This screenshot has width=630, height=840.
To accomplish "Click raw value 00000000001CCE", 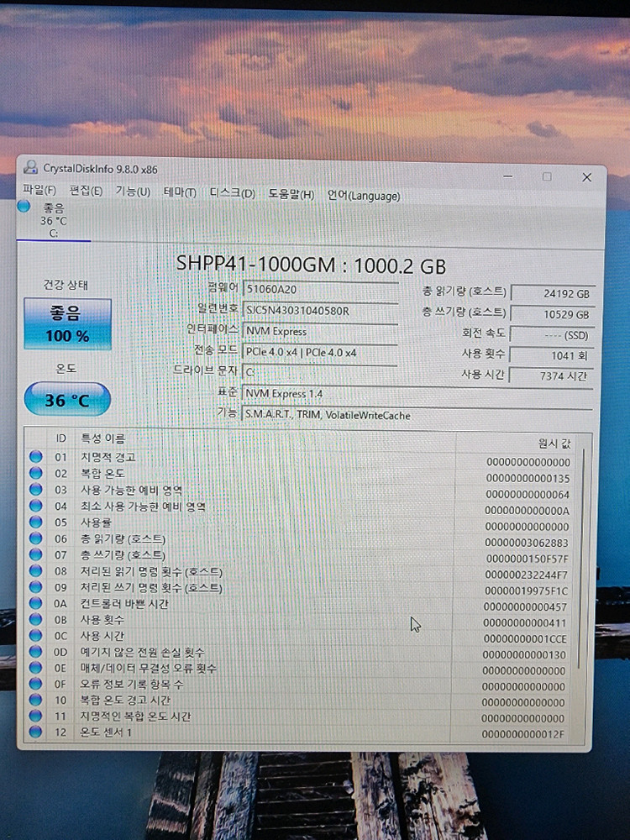I will 524,638.
